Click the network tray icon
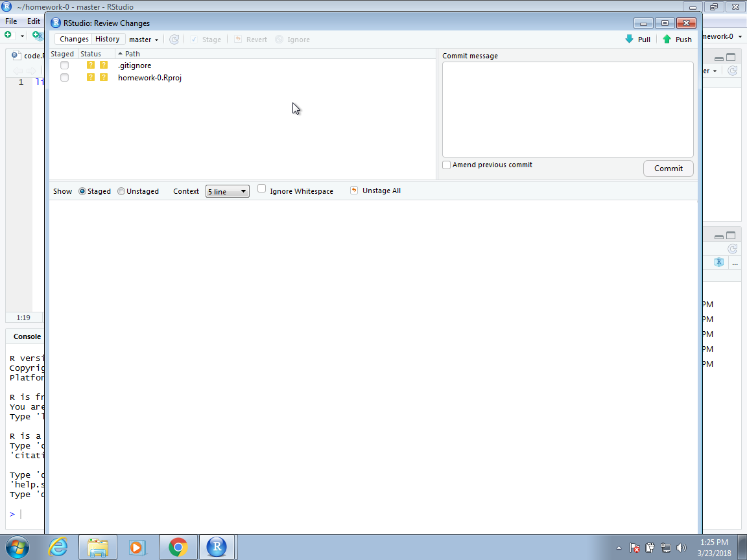Screen dimensions: 747x560 tap(665, 548)
